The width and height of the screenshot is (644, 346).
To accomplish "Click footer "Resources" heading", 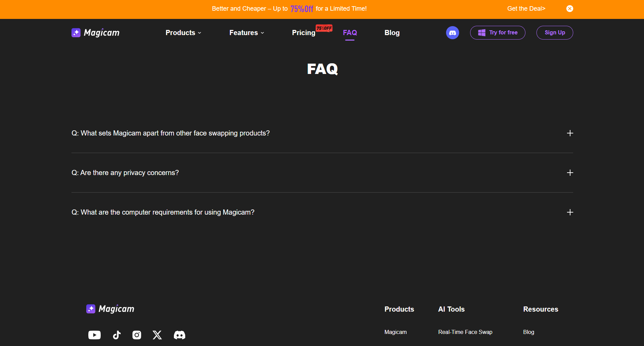I will (x=541, y=309).
